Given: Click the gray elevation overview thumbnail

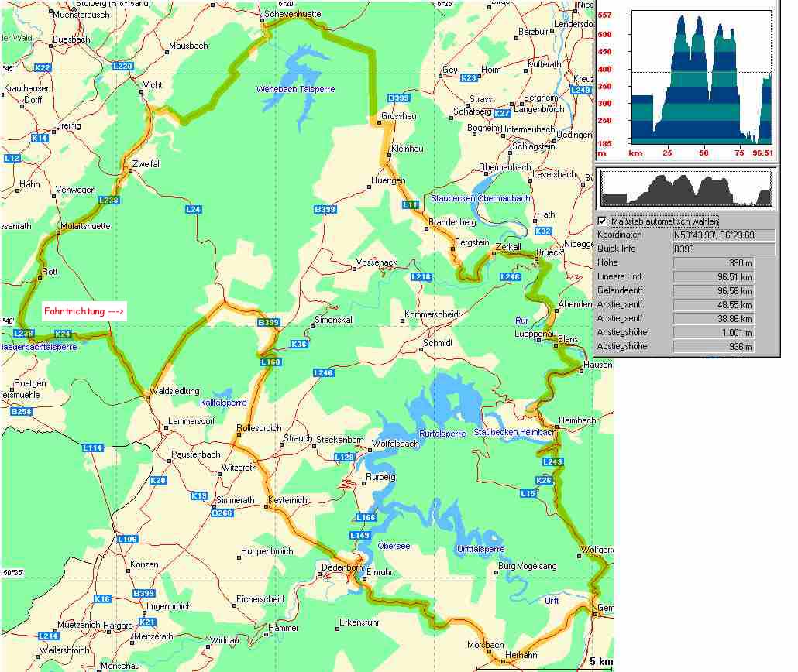Looking at the screenshot, I should pyautogui.click(x=686, y=189).
